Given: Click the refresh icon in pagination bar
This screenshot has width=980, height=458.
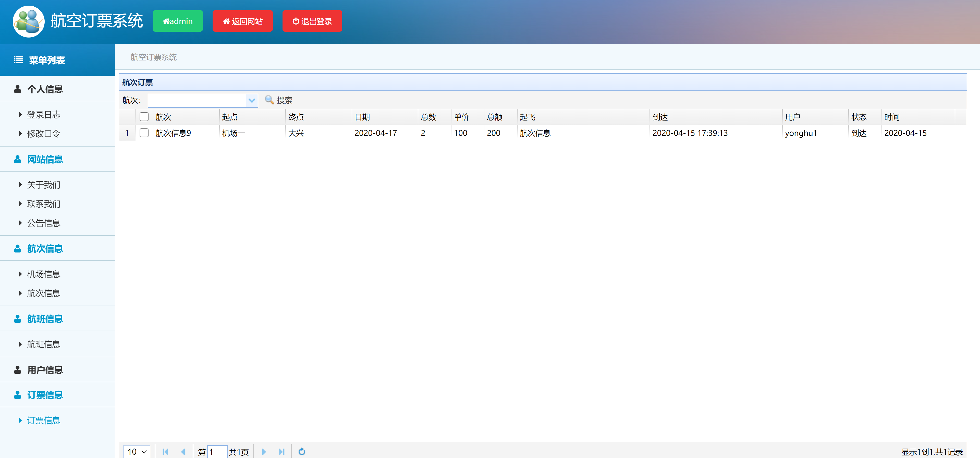Looking at the screenshot, I should [302, 452].
